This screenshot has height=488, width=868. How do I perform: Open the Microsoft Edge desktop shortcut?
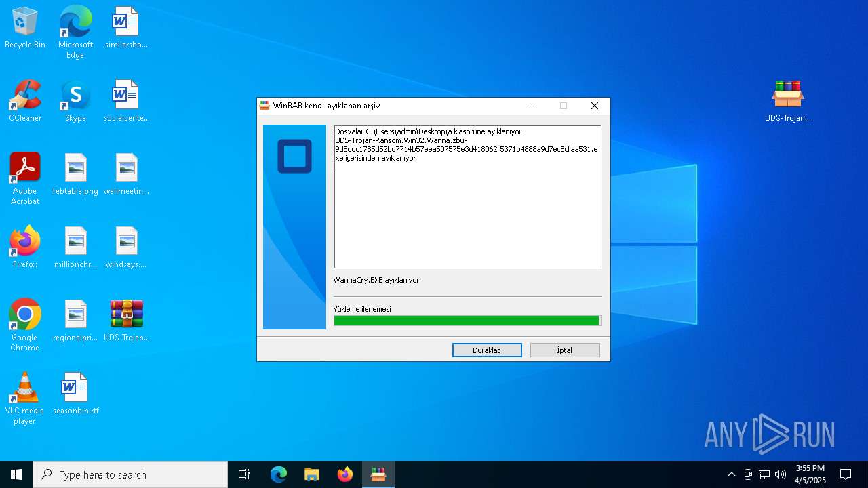75,32
